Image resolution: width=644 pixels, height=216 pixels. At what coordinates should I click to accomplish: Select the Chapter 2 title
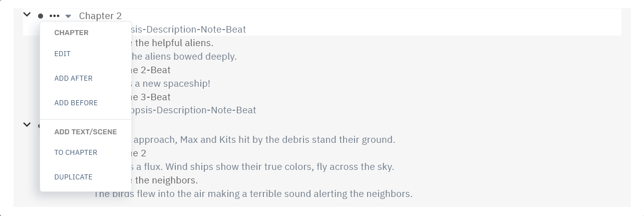pos(100,16)
